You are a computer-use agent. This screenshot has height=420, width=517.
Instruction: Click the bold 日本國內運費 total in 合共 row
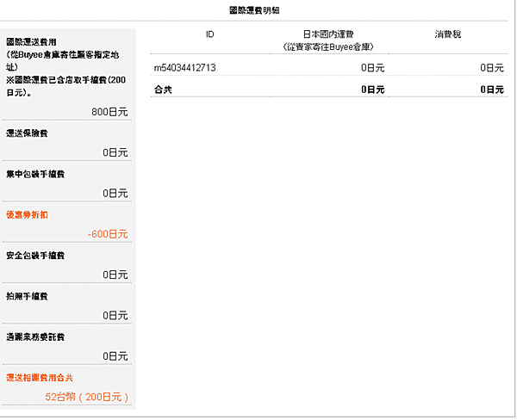pyautogui.click(x=372, y=89)
